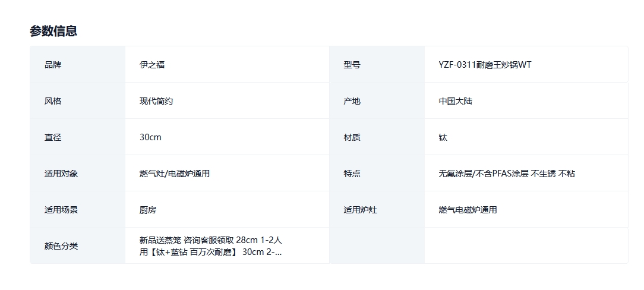Select the 风格 label cell
644x290 pixels.
tap(78, 100)
